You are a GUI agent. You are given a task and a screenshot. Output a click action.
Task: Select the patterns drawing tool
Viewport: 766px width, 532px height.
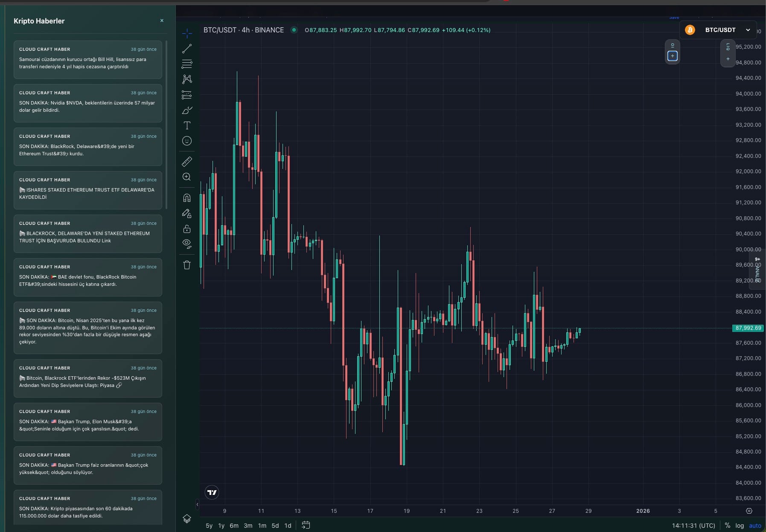[187, 79]
